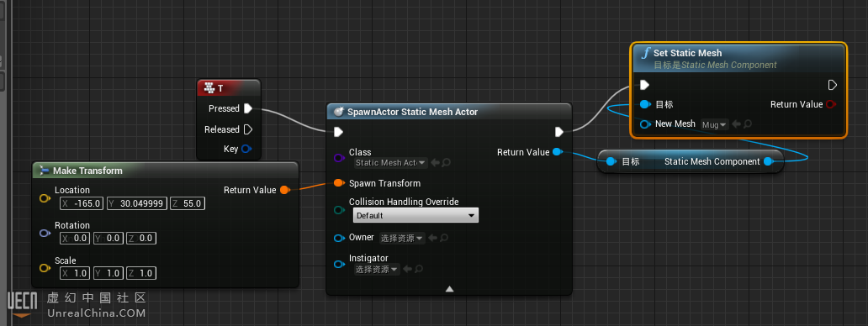Click the Collision Handling Override pin
This screenshot has height=326, width=868.
tap(339, 209)
